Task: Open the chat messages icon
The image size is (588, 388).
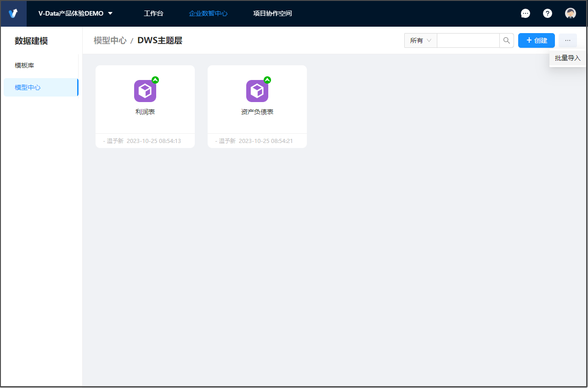Action: point(526,14)
